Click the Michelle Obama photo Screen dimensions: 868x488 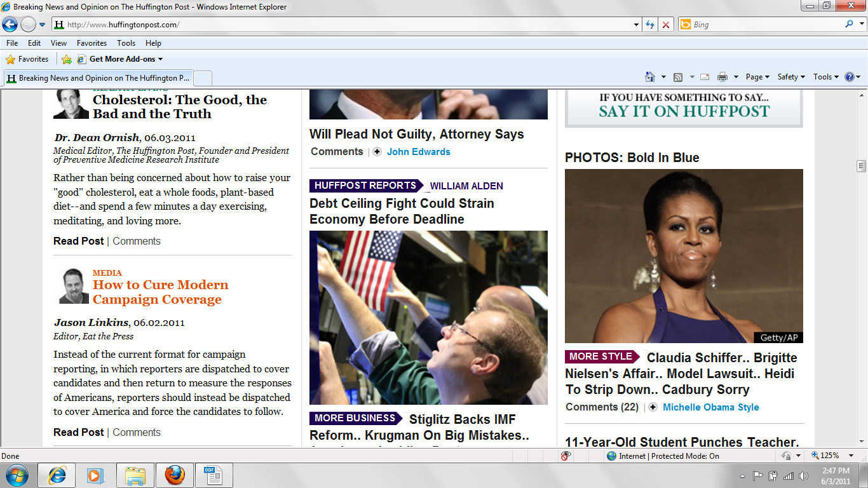tap(684, 256)
